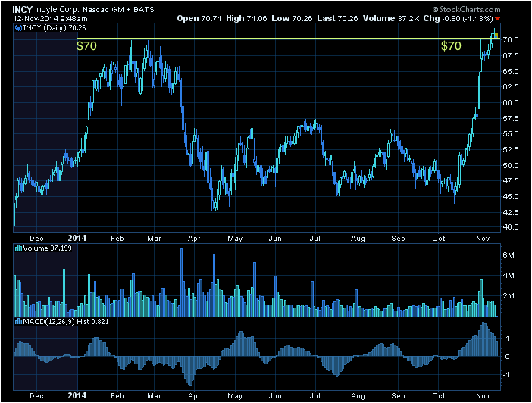Screen dimensions: 532x403
Task: Click the 70.0 price axis label
Action: (511, 40)
